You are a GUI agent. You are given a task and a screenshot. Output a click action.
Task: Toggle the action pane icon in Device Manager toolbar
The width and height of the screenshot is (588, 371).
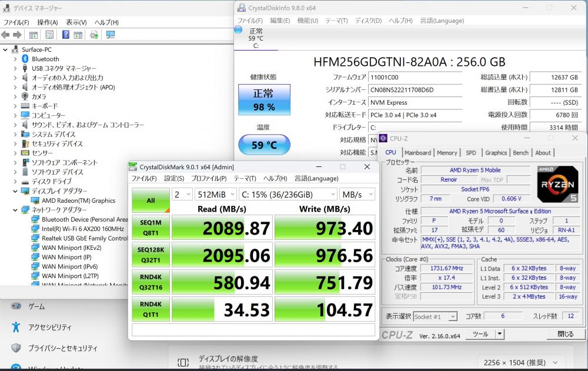[x=78, y=35]
